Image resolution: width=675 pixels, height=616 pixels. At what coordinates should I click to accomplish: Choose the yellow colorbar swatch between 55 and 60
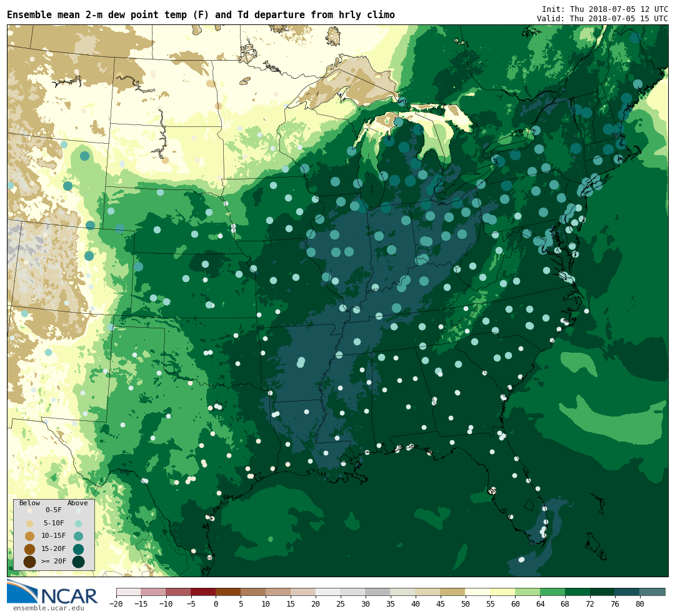point(503,592)
